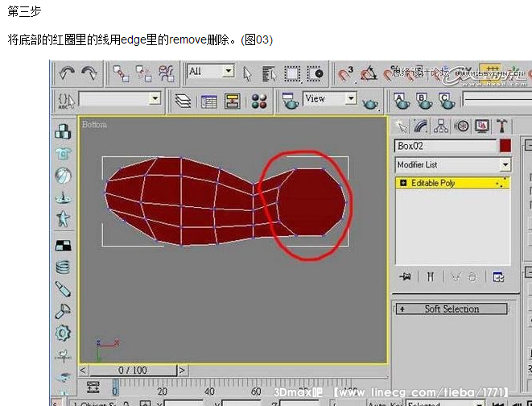Switch to the Hierarchy panel tab
This screenshot has height=406, width=532.
click(x=441, y=126)
